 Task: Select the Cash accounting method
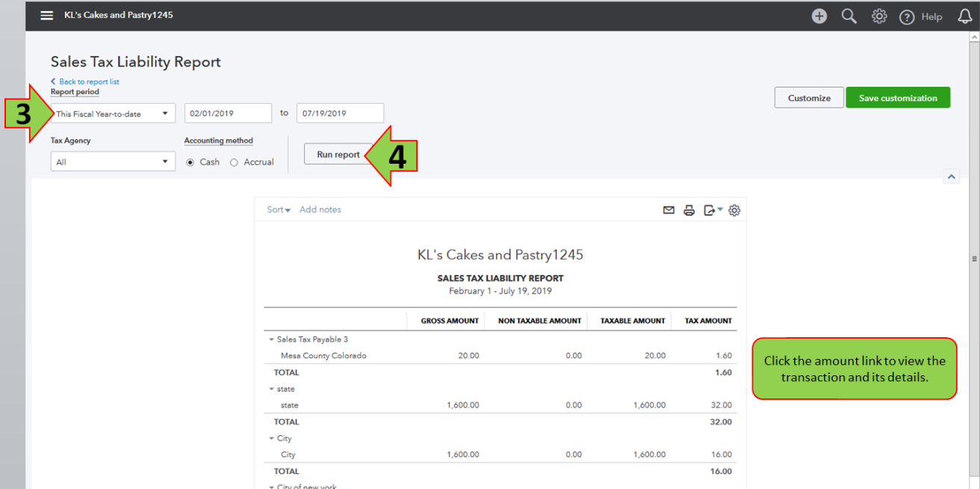click(x=190, y=162)
